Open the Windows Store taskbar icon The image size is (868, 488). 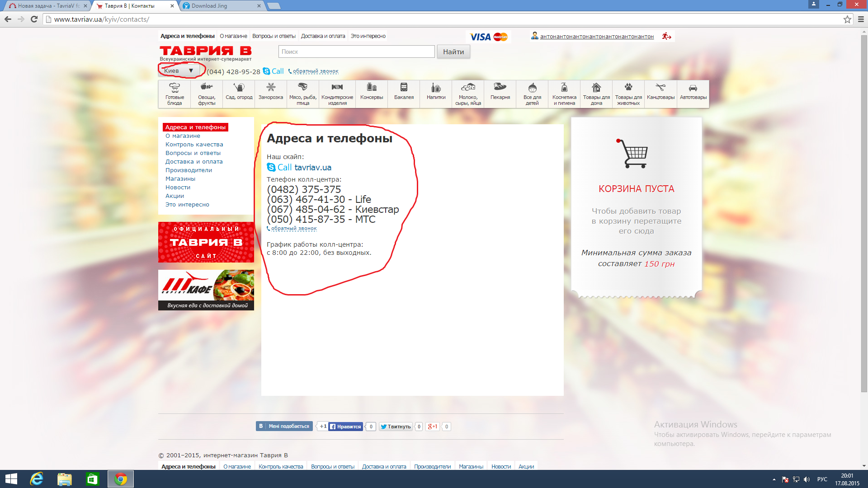point(92,479)
